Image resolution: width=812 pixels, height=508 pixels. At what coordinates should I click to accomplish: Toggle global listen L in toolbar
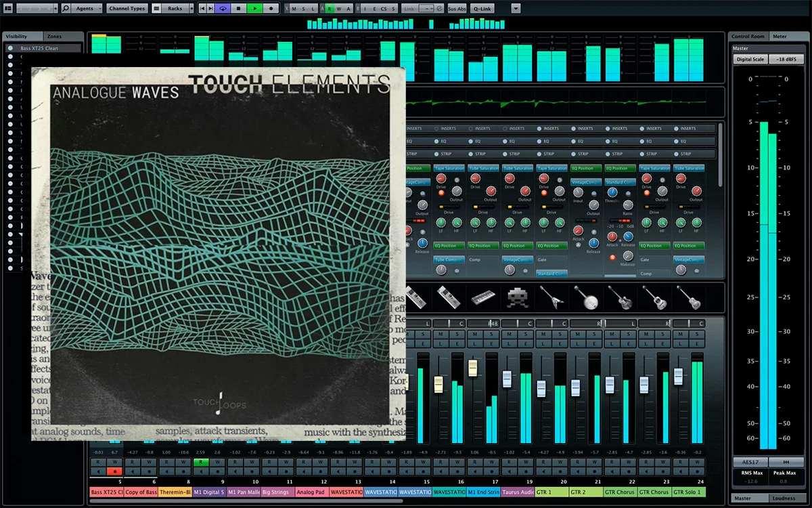(x=313, y=8)
